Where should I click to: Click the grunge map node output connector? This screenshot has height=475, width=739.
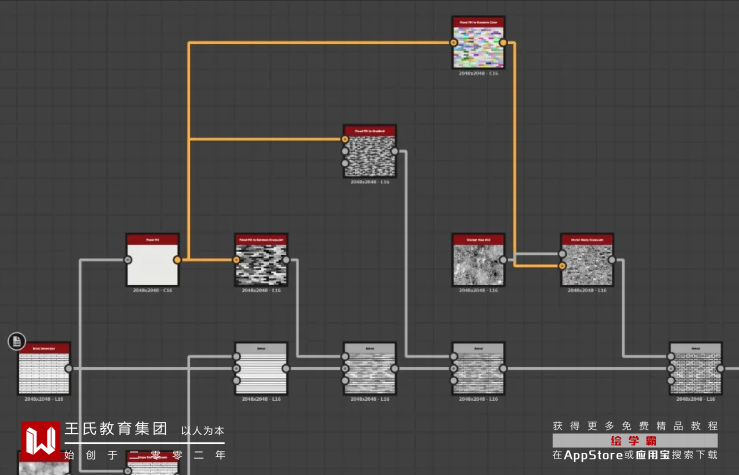click(x=503, y=260)
